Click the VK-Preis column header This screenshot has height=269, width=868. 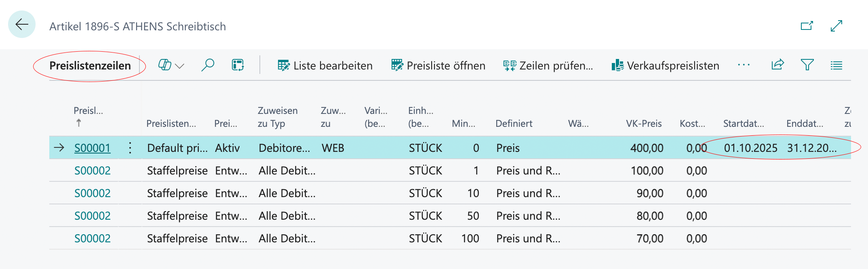click(x=644, y=124)
